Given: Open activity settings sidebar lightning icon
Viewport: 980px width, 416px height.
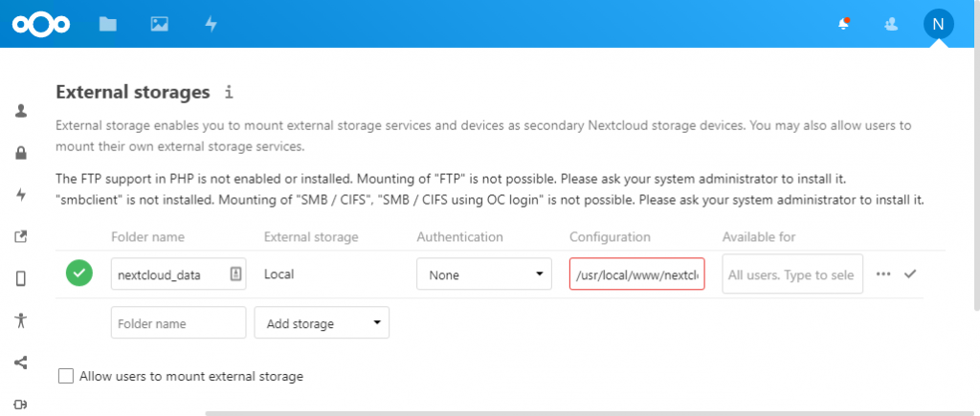Looking at the screenshot, I should coord(21,195).
